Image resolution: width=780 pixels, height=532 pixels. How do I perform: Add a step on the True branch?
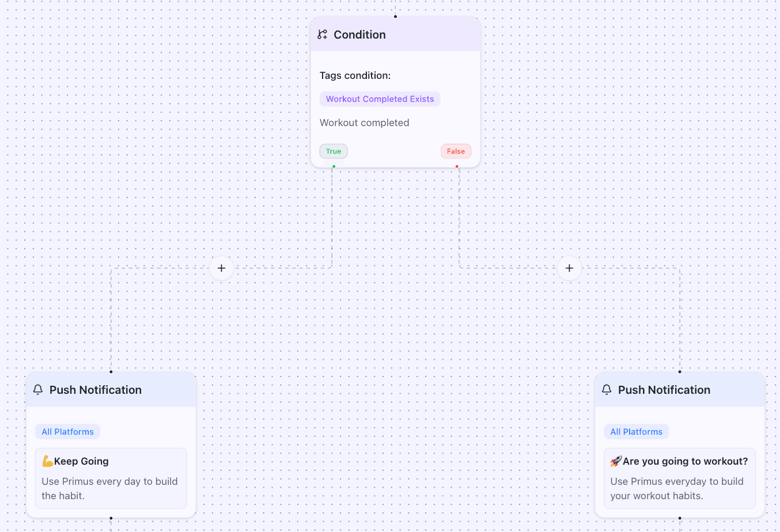click(221, 268)
